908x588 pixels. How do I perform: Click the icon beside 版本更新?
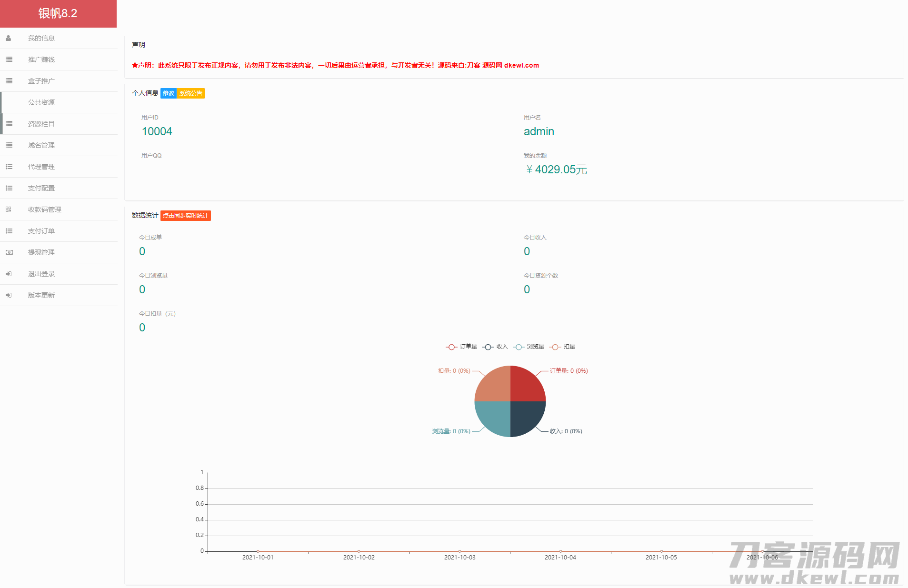pyautogui.click(x=9, y=295)
